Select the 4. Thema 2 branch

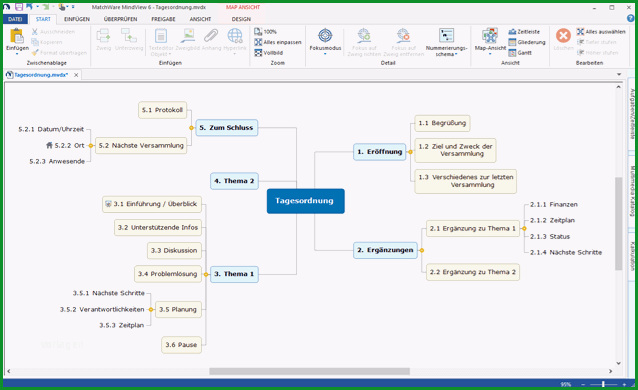pos(234,181)
